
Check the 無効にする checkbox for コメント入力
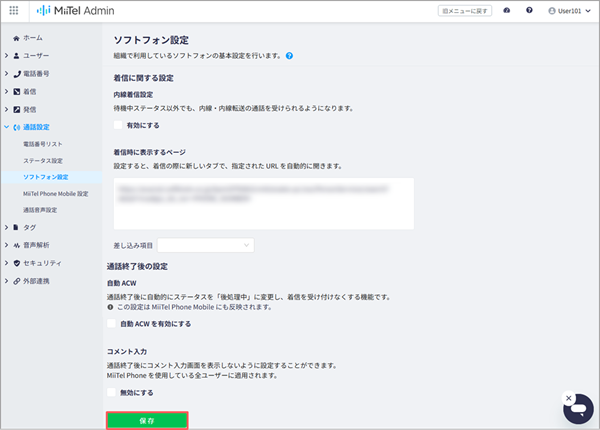[111, 393]
